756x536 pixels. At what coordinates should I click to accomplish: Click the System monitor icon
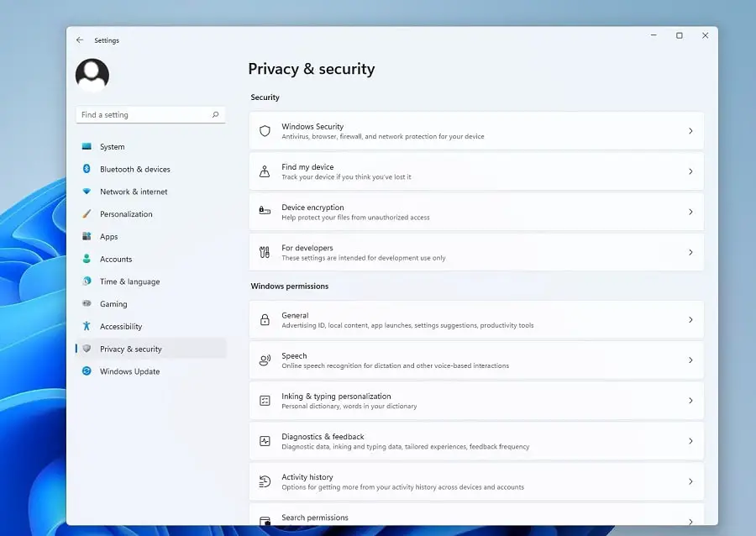pos(87,146)
